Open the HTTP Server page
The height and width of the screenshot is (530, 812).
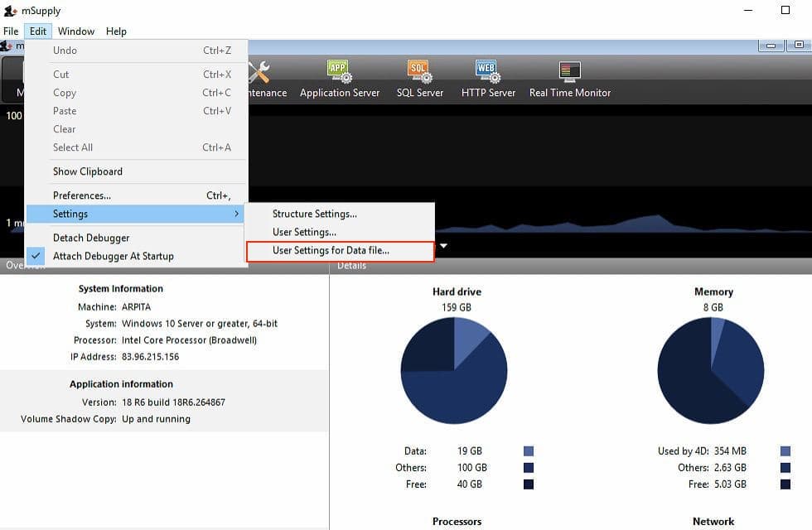[488, 79]
